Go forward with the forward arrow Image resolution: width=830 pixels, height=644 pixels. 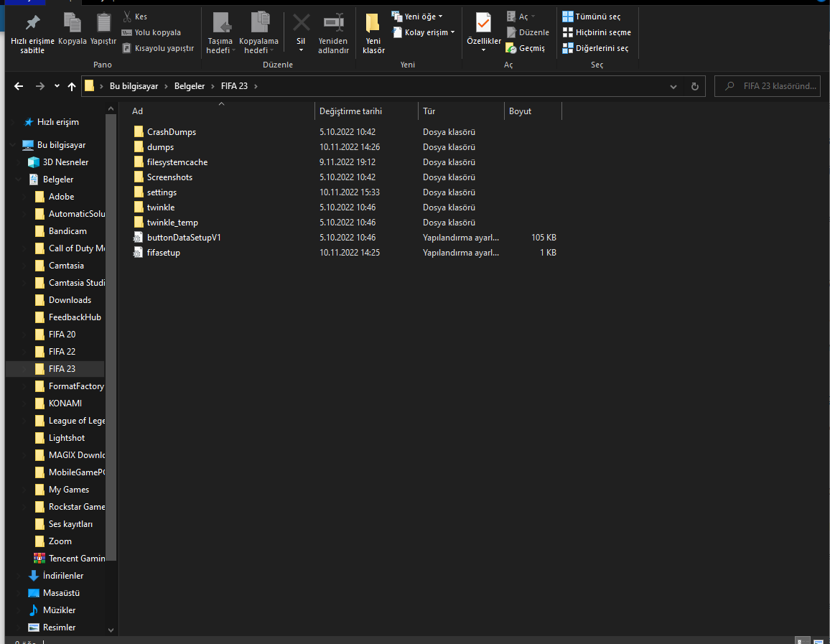click(39, 85)
